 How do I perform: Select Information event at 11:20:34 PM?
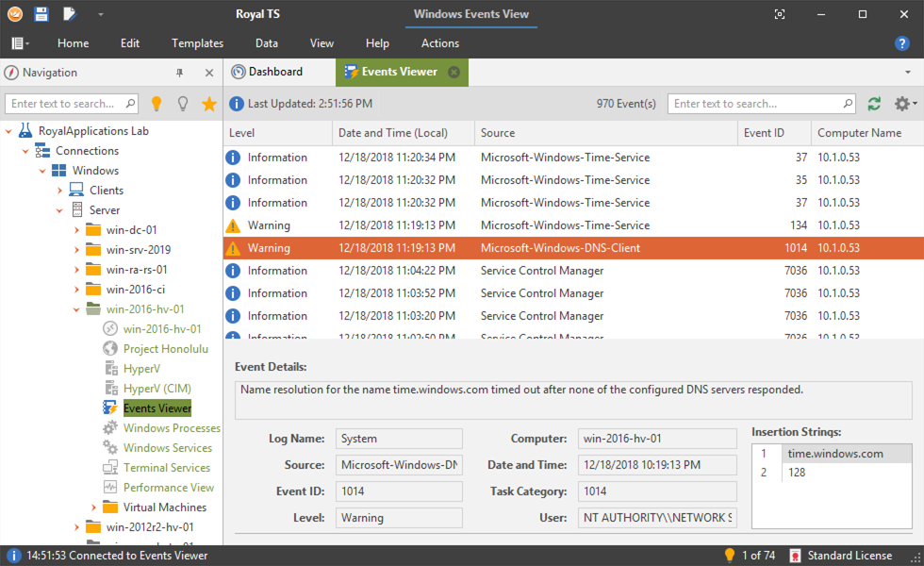click(573, 158)
